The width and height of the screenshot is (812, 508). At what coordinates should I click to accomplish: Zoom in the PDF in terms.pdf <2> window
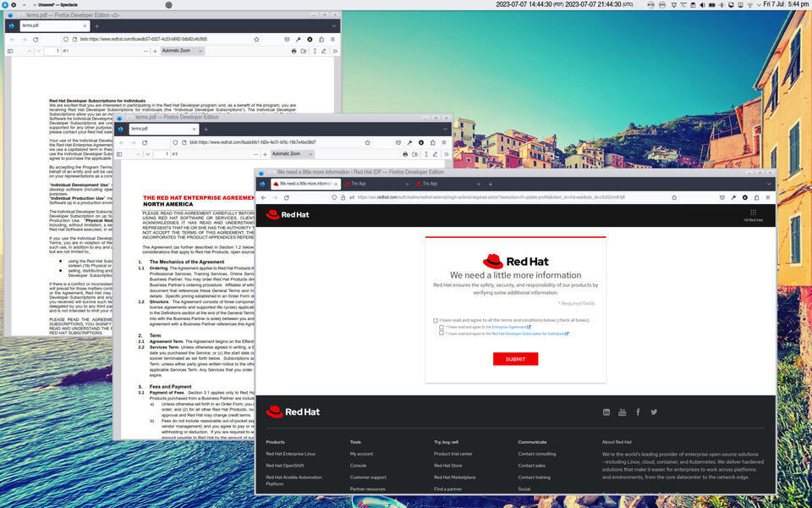coord(155,52)
